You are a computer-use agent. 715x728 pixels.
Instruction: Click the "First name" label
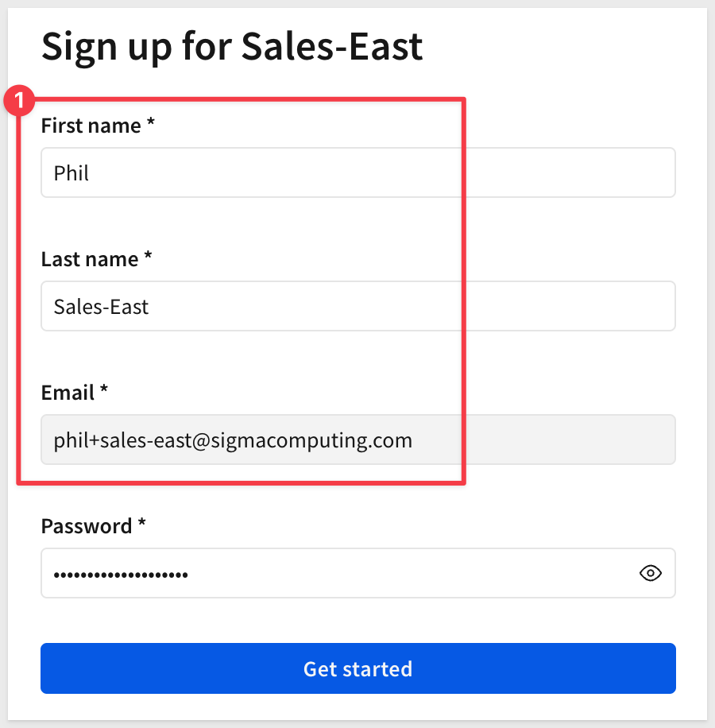91,126
